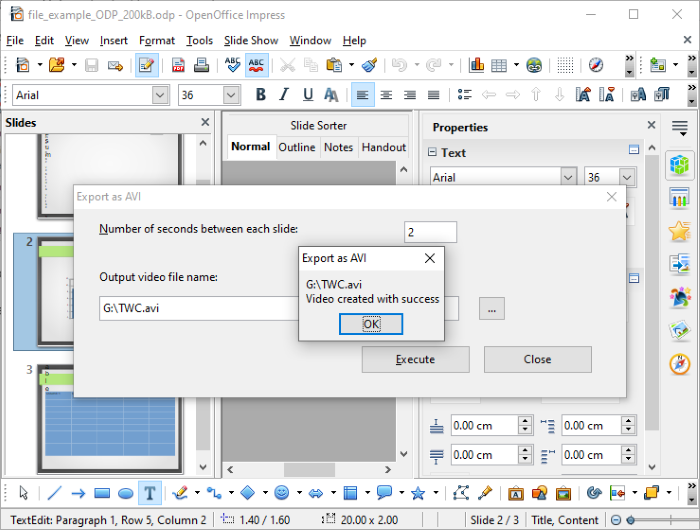This screenshot has width=700, height=530.
Task: Open the Navigator compass icon in sidebar
Action: pyautogui.click(x=680, y=364)
